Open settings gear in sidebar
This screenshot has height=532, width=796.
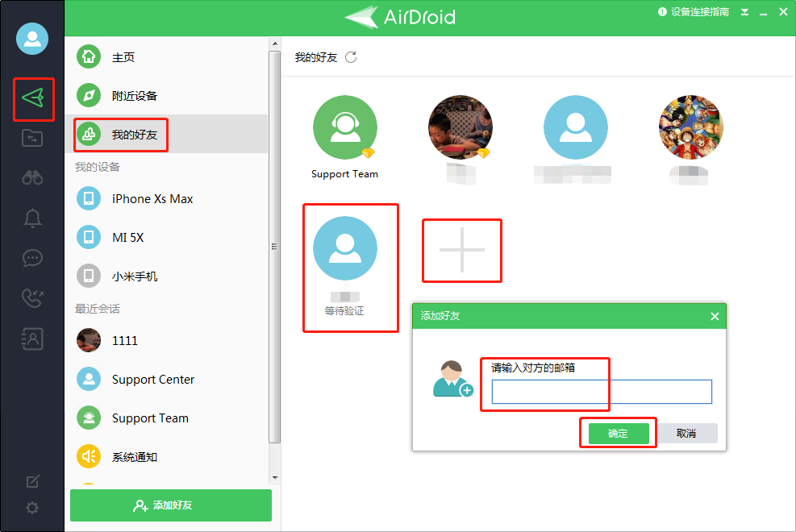click(x=32, y=508)
